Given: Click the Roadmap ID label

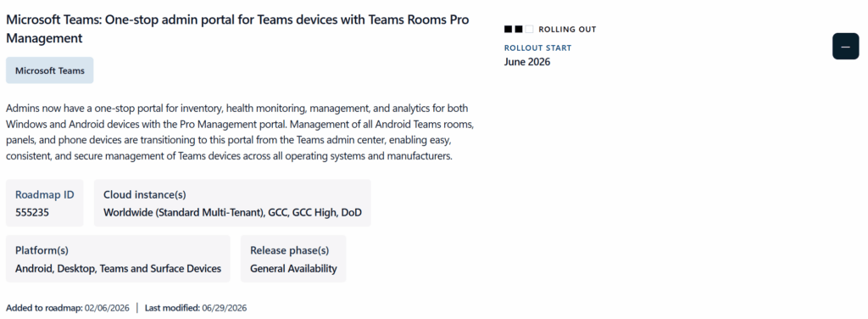Looking at the screenshot, I should coord(45,195).
